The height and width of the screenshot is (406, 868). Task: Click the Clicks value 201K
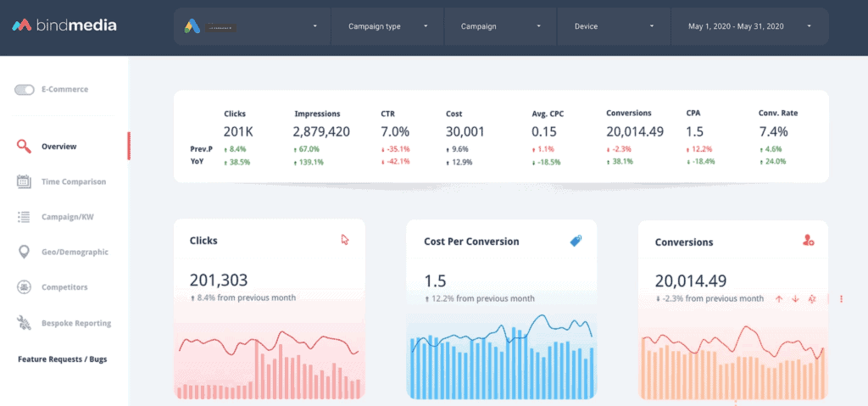pos(238,132)
